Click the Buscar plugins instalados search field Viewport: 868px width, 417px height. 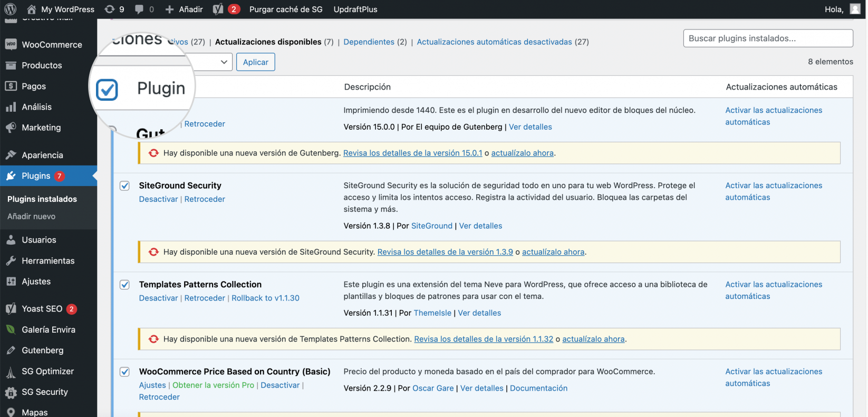tap(768, 38)
